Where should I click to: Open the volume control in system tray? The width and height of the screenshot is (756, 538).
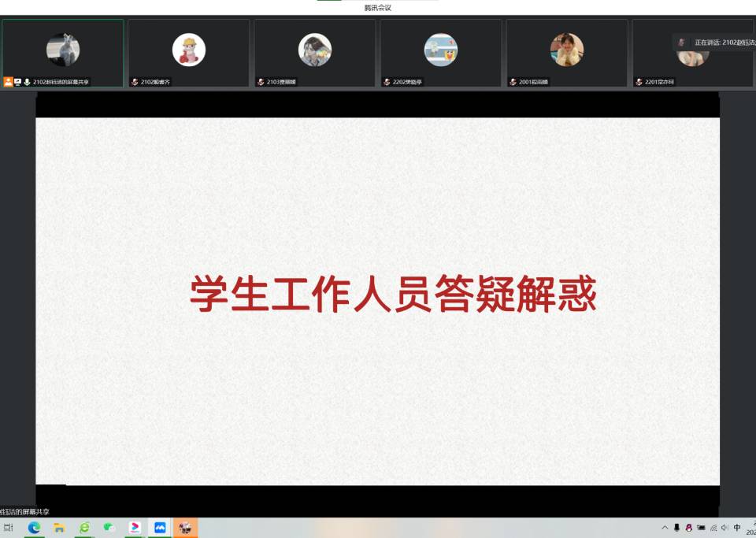724,528
